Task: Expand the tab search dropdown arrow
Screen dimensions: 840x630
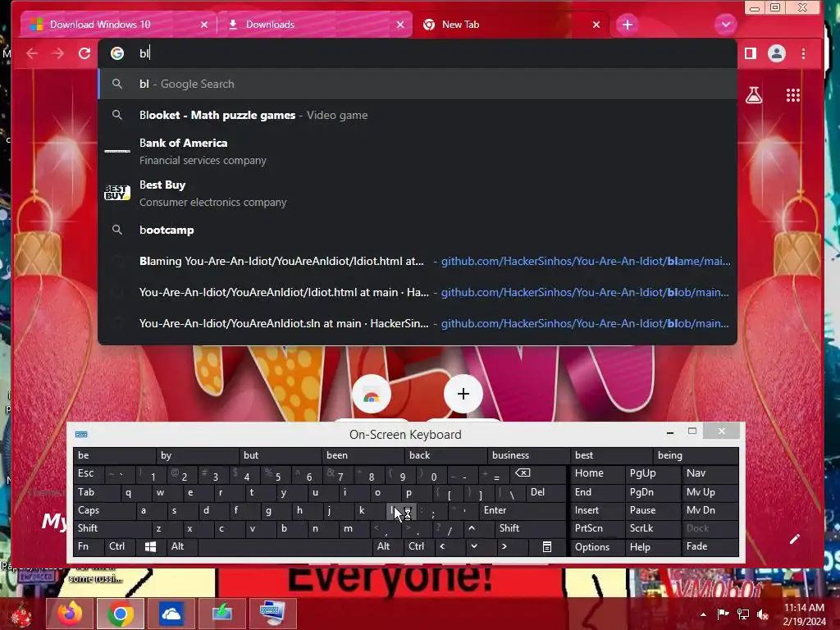Action: tap(726, 24)
